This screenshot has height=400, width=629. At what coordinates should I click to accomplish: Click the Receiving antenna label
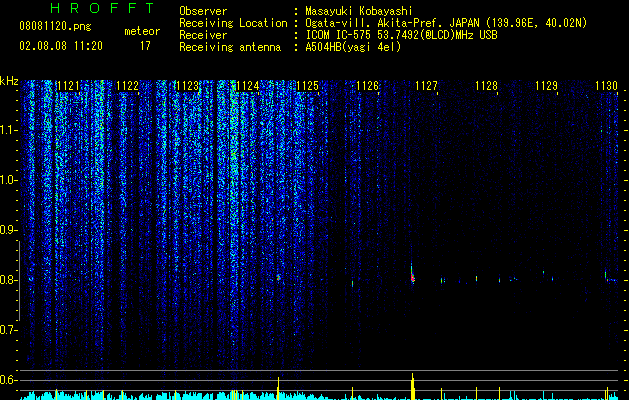coord(230,47)
